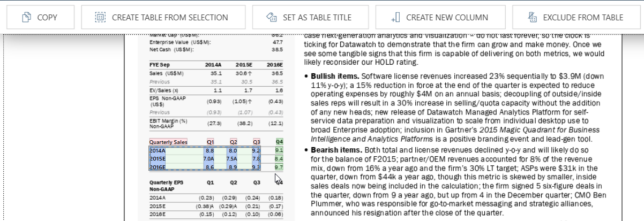
Task: Select the 2016E row label in Quarterly Sales
Action: (158, 167)
